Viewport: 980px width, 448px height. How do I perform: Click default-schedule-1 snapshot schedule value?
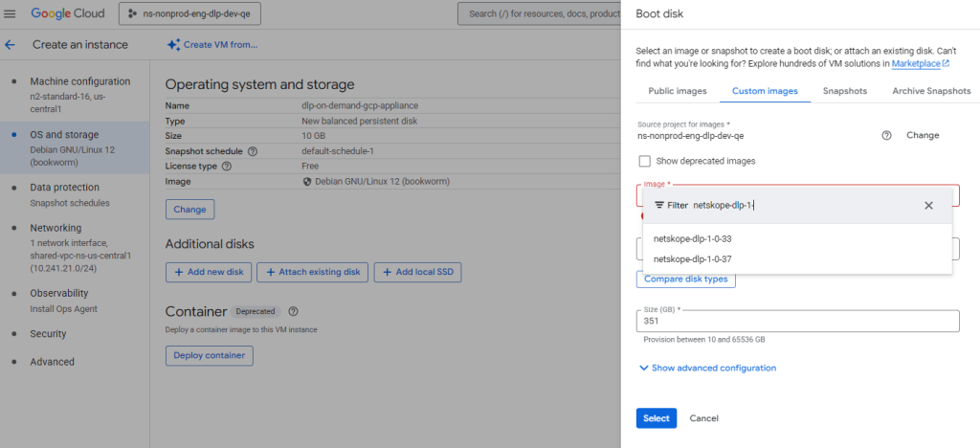point(338,151)
